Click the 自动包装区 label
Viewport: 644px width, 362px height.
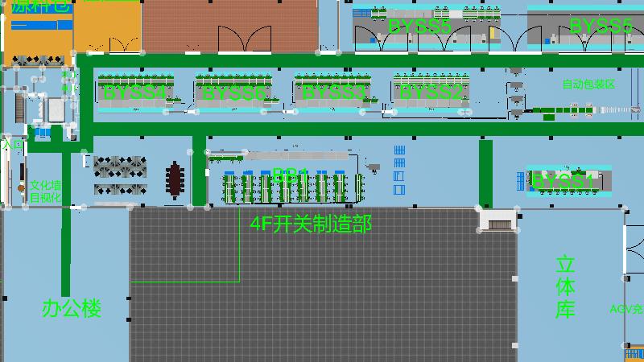click(588, 84)
